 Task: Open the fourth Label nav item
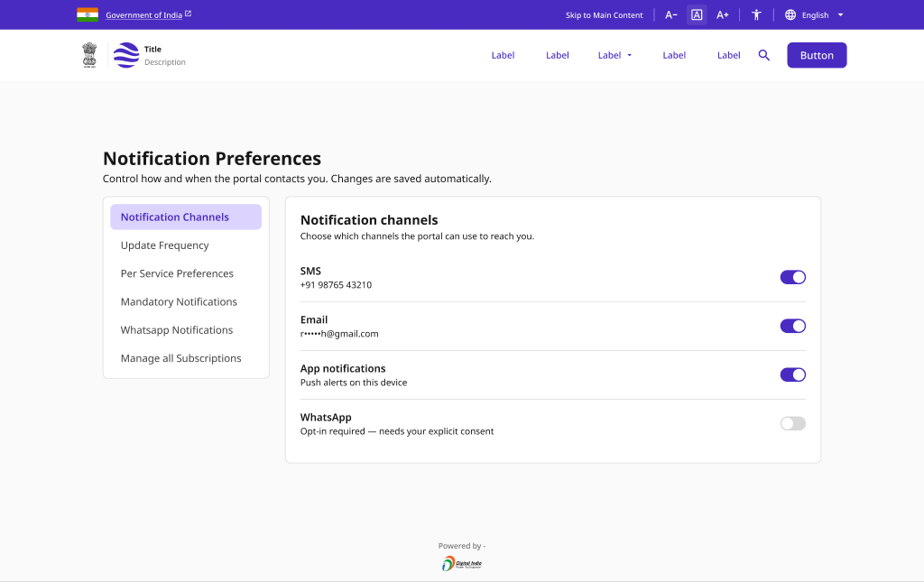[673, 55]
